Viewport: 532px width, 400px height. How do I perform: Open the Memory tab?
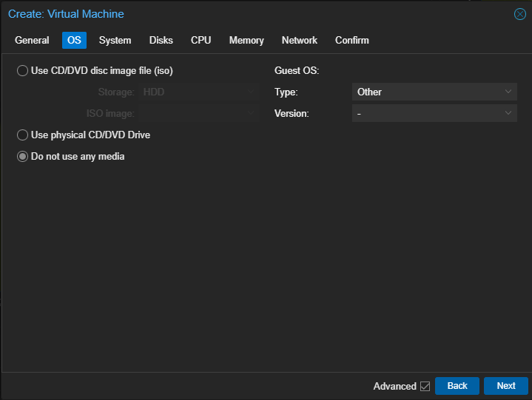tap(246, 41)
